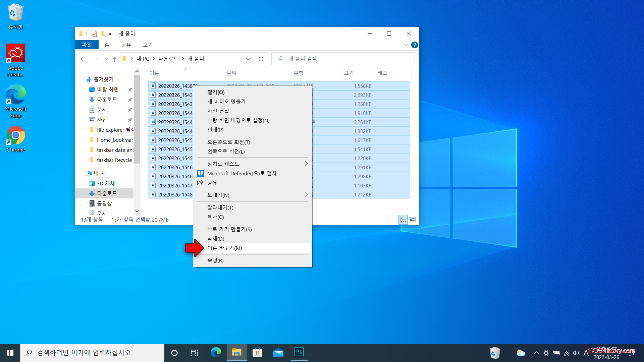
Task: Open recent locations dropdown arrow
Action: tap(106, 59)
